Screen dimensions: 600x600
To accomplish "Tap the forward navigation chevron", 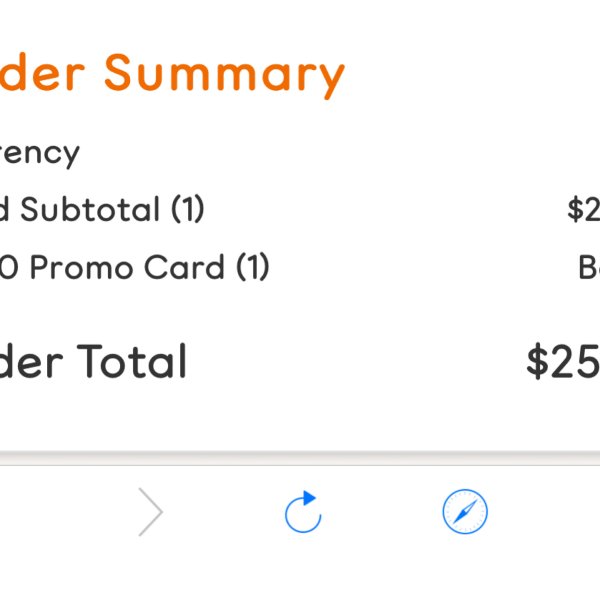I will click(151, 512).
